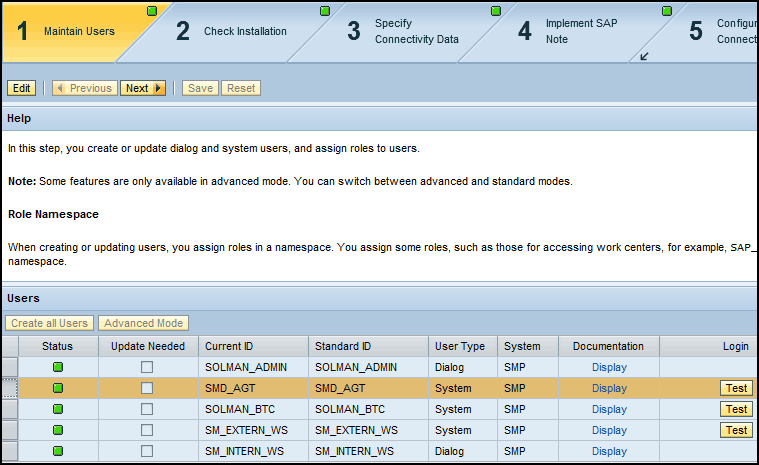Image resolution: width=759 pixels, height=465 pixels.
Task: Toggle Update Needed checkbox for SM_EXTERN_WS
Action: coord(147,430)
